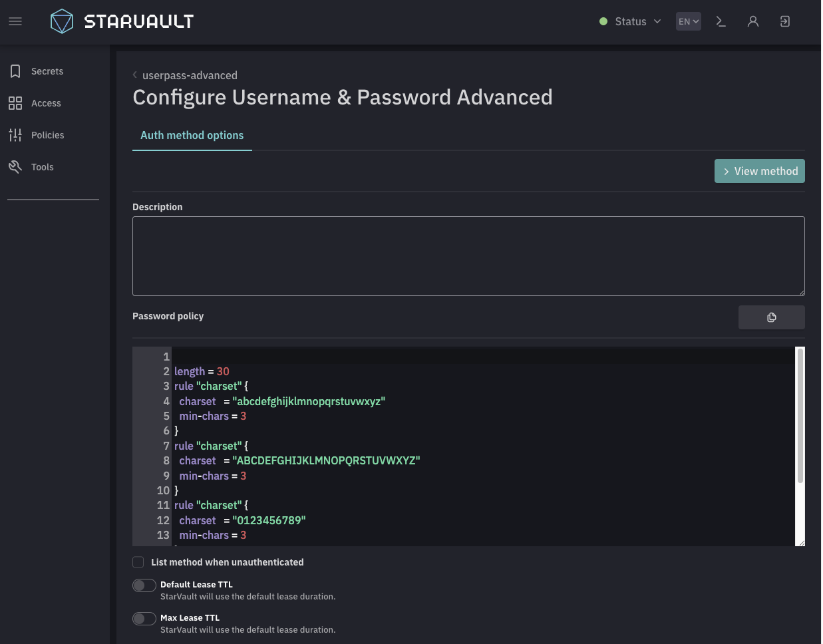Select the Auth method options tab
Screen dimensions: 823x644
[x=192, y=135]
